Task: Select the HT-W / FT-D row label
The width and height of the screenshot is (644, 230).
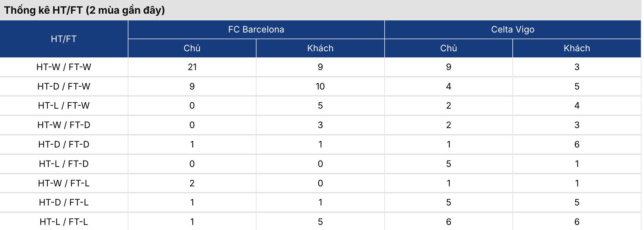Action: [64, 125]
